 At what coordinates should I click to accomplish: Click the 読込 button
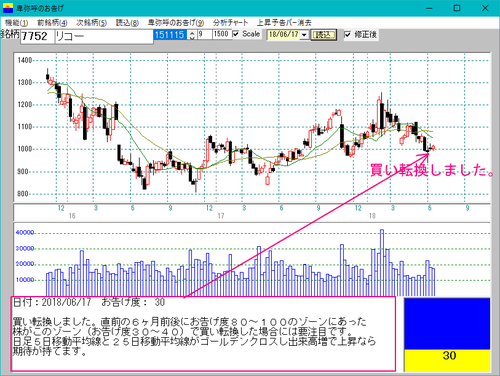click(x=323, y=35)
